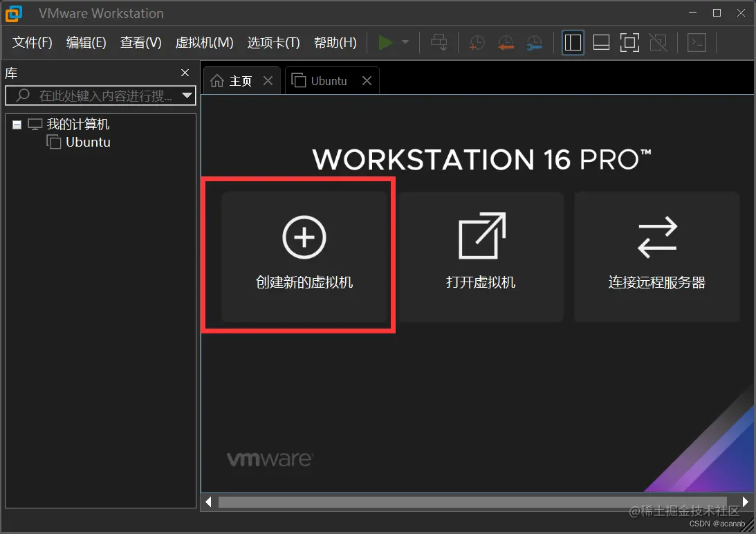Select 我的计算机 in the library tree
Image resolution: width=756 pixels, height=534 pixels.
tap(78, 125)
